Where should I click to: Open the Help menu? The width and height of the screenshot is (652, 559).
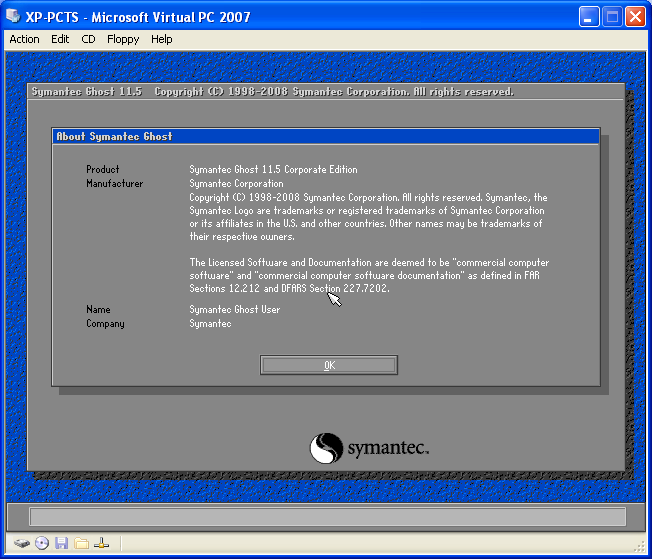(161, 39)
